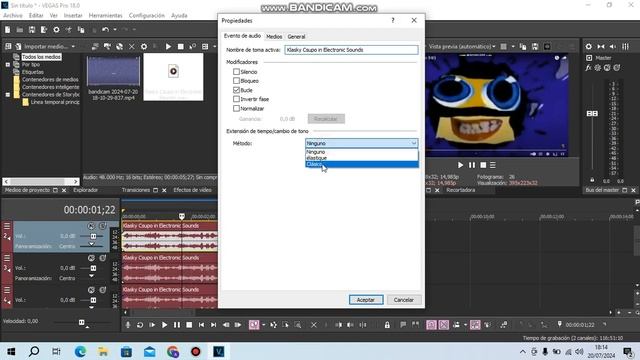Open the Editar menu
Viewport: 640px width, 360px height.
tap(36, 15)
